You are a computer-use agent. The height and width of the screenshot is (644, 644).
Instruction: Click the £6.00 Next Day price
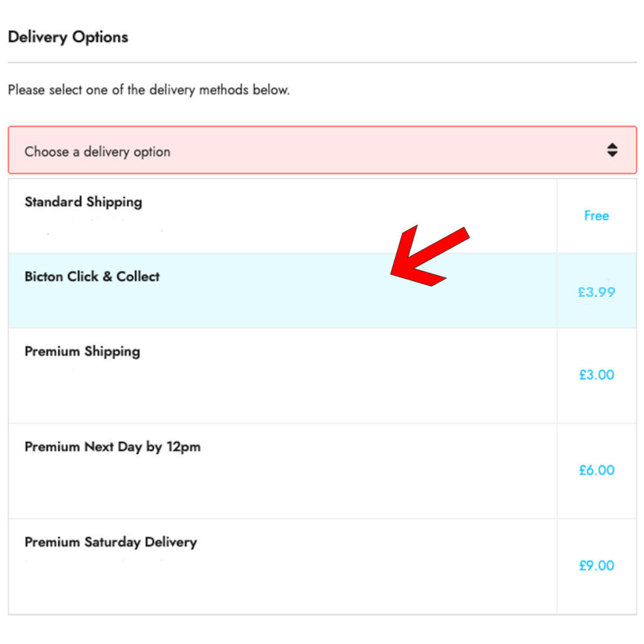coord(596,470)
